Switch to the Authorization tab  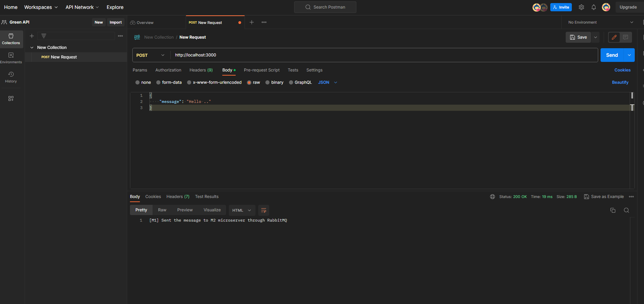click(x=168, y=70)
